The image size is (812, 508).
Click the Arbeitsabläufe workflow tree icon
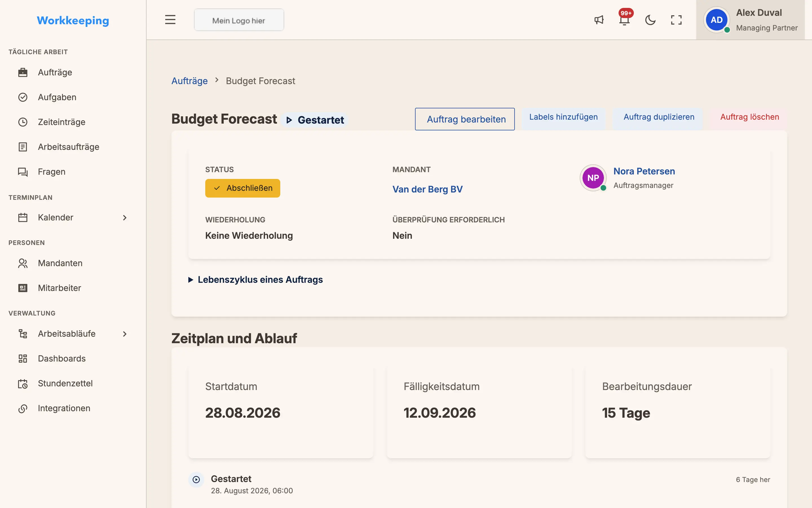23,334
